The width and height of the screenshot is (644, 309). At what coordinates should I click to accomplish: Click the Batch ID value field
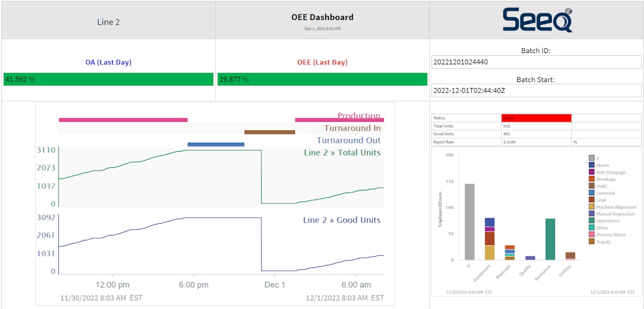(x=536, y=62)
